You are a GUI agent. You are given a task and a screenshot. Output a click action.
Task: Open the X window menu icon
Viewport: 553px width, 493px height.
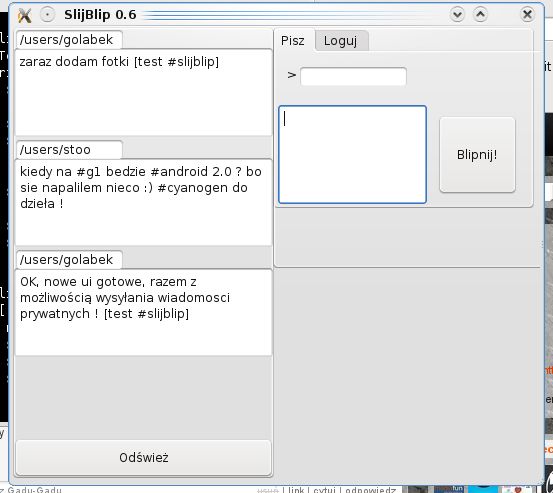point(25,15)
